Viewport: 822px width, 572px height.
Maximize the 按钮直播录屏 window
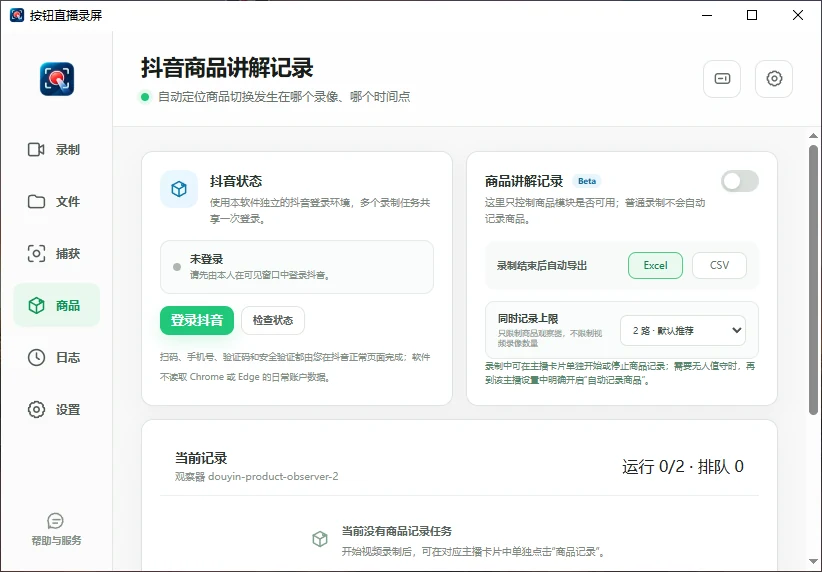[752, 15]
